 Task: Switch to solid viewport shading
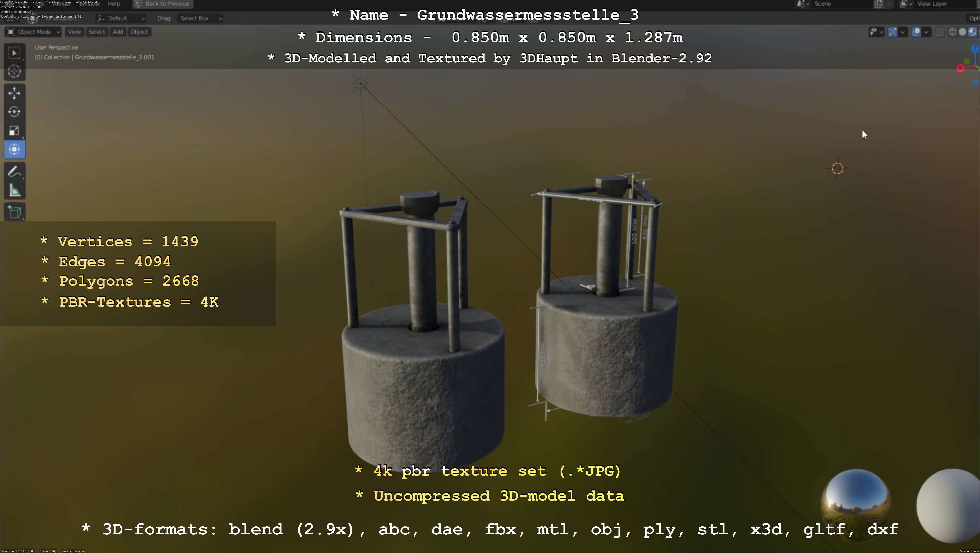coord(962,32)
